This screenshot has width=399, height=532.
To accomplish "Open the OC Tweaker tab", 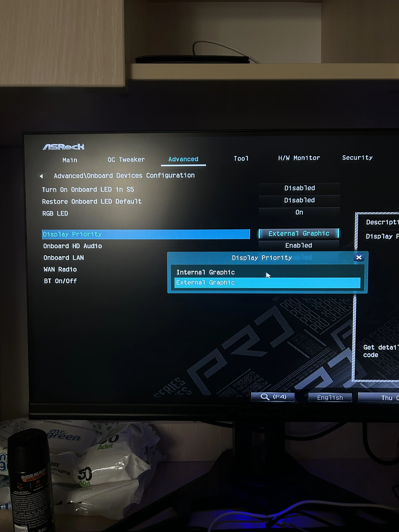I will pos(126,160).
